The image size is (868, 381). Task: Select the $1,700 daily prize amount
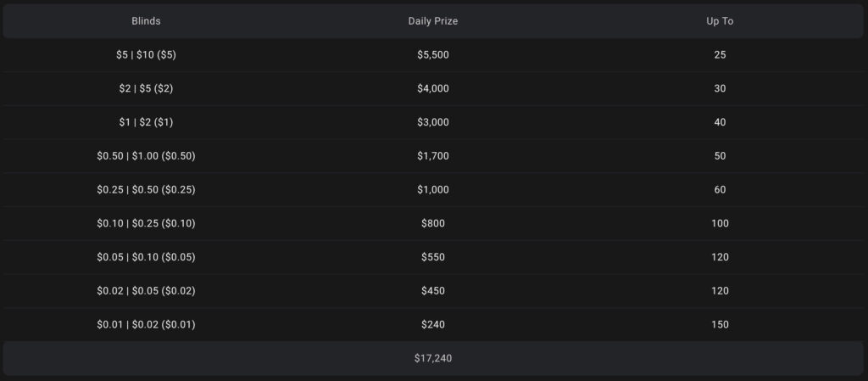tap(432, 156)
